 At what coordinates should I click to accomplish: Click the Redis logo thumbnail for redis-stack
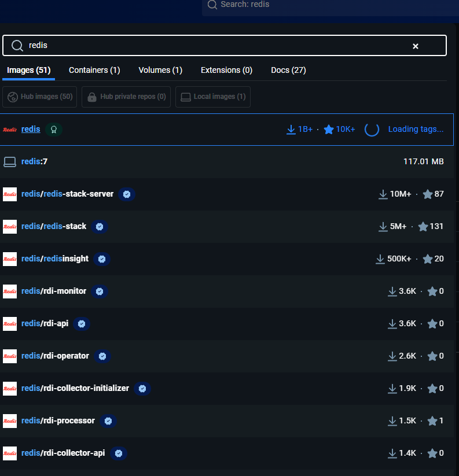point(10,227)
